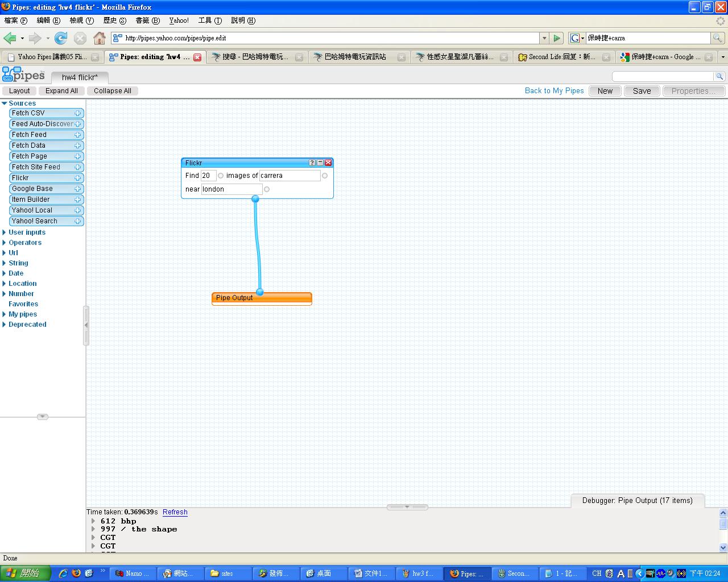Add the Google Base module via its plus icon
This screenshot has height=582, width=728.
(x=78, y=189)
